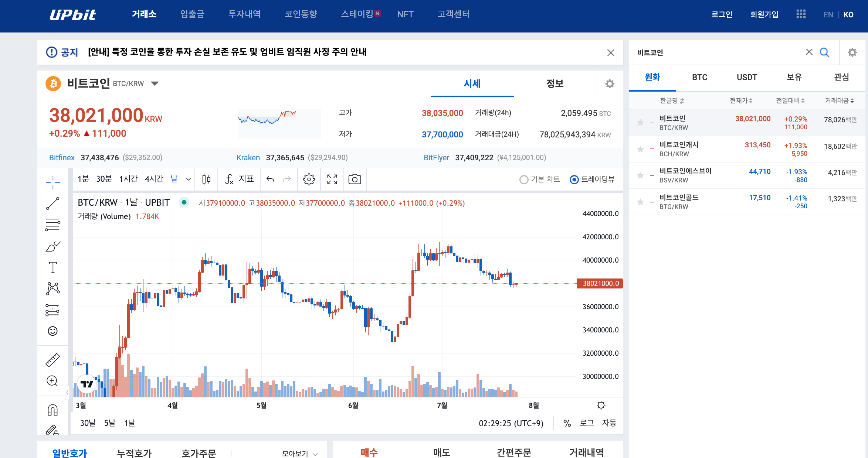868x458 pixels.
Task: Sort coin list by 거래대금
Action: coord(839,100)
